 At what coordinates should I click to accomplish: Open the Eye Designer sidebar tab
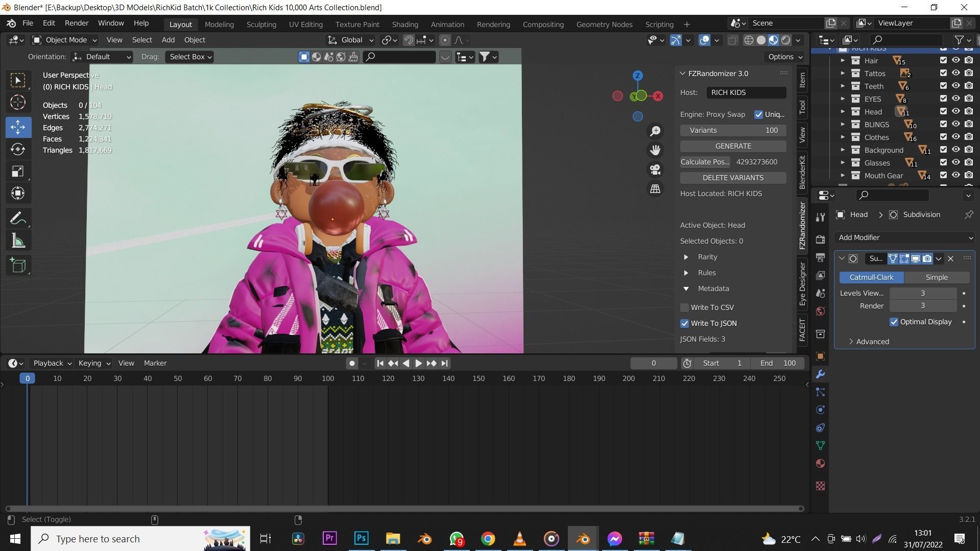802,284
